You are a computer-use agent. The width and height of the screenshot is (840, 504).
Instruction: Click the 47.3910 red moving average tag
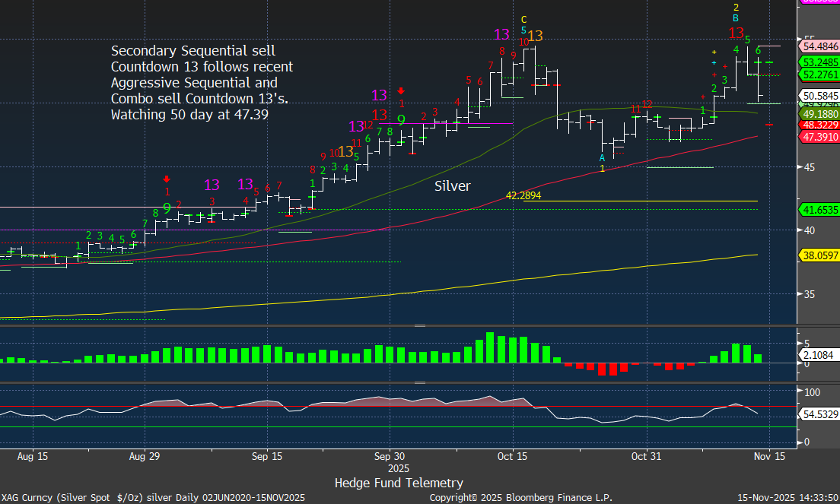(x=819, y=137)
